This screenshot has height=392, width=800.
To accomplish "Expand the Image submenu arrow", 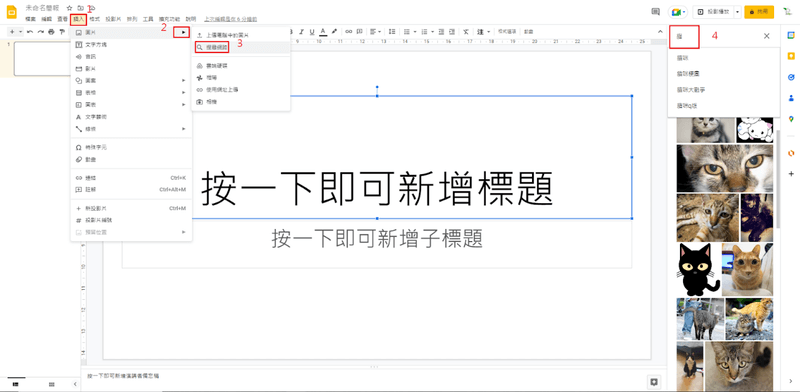I will pyautogui.click(x=182, y=33).
